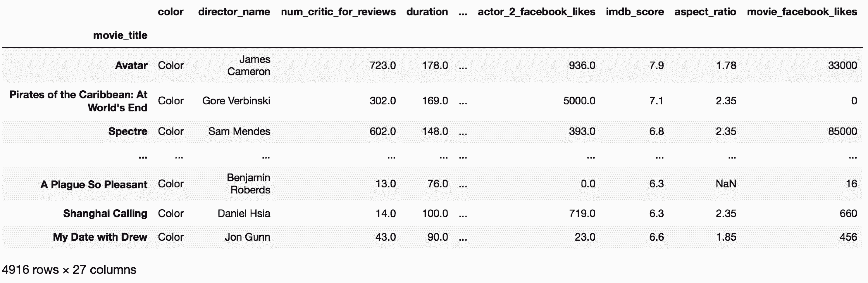Click the aspect_ratio column header
This screenshot has width=868, height=283.
[x=705, y=12]
